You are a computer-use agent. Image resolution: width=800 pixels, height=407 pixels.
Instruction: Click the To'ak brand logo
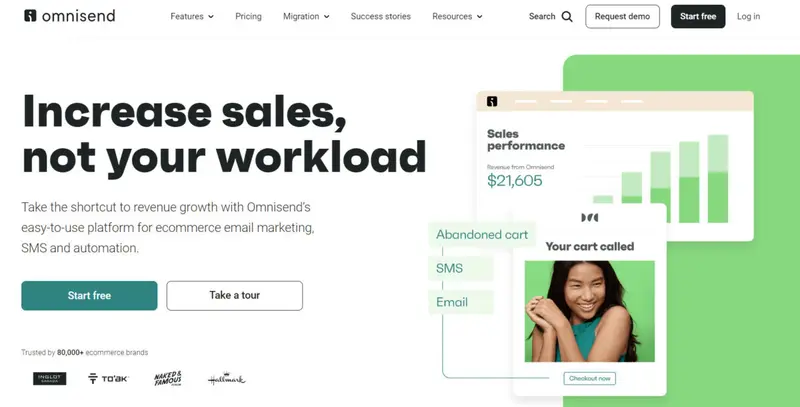coord(108,378)
